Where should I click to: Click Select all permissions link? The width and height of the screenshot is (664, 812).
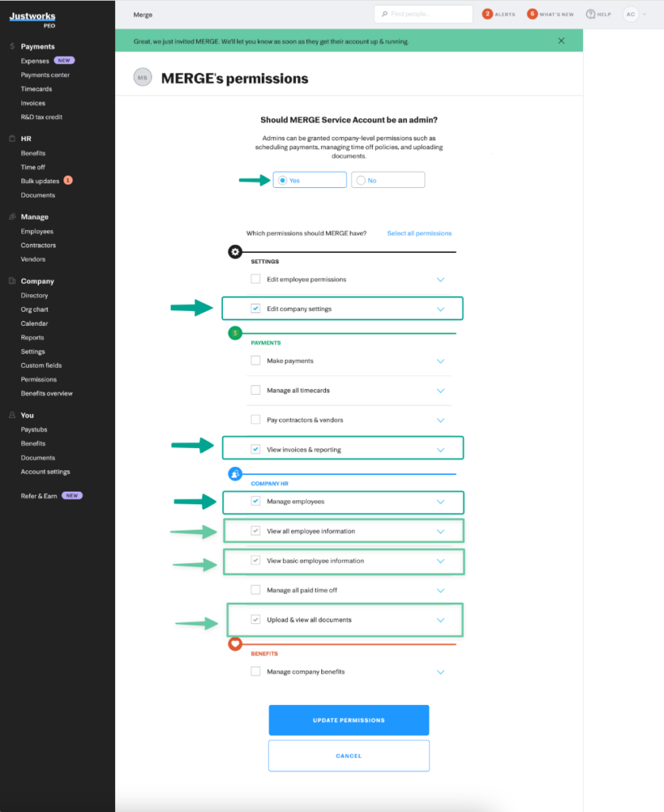tap(419, 233)
